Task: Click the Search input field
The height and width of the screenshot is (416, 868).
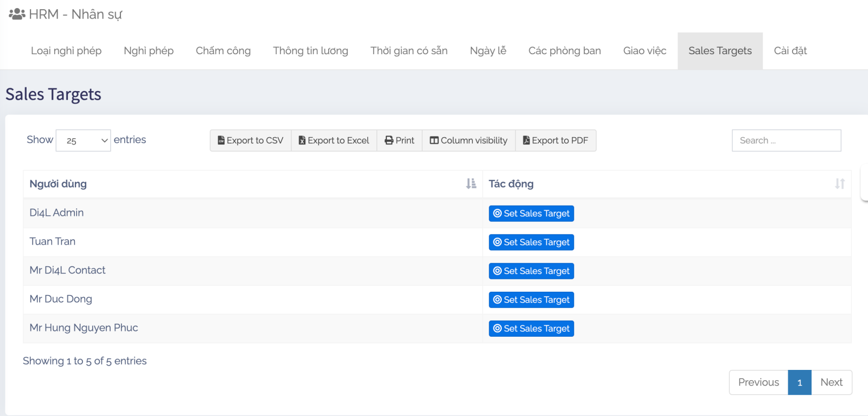Action: (x=786, y=140)
